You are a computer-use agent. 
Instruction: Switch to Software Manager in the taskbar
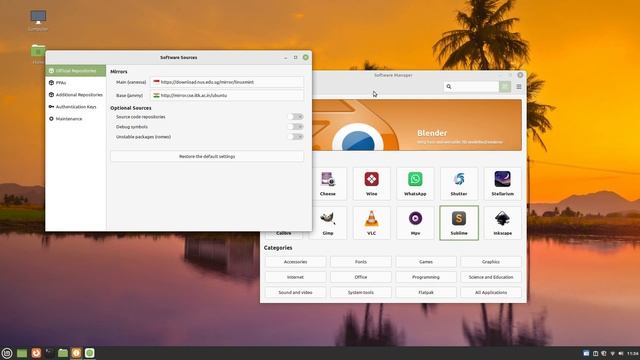click(90, 353)
